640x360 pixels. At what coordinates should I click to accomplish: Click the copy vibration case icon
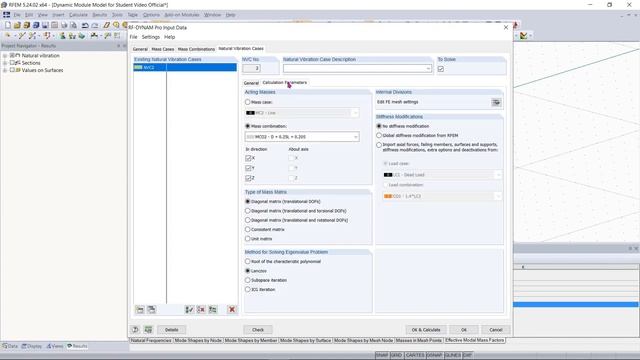151,310
